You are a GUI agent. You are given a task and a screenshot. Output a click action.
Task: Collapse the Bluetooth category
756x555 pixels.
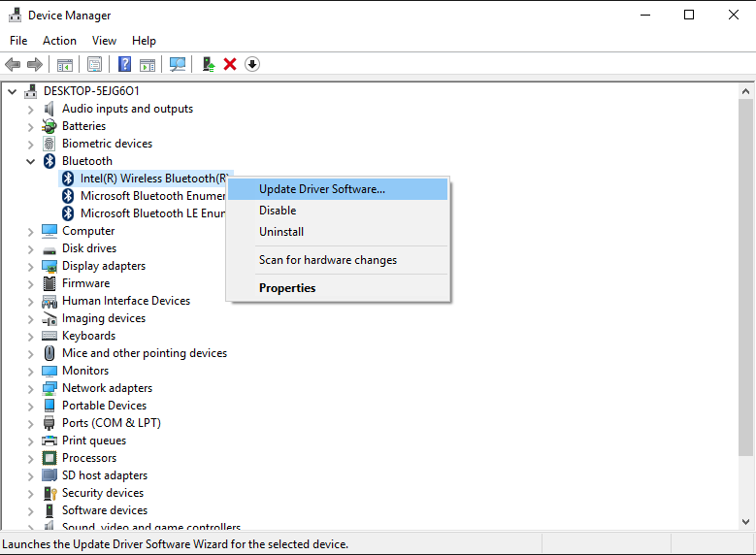[31, 161]
